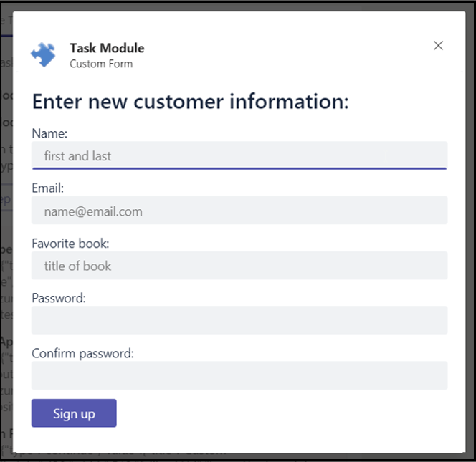The height and width of the screenshot is (462, 476).
Task: Focus the Name input field
Action: [x=239, y=155]
